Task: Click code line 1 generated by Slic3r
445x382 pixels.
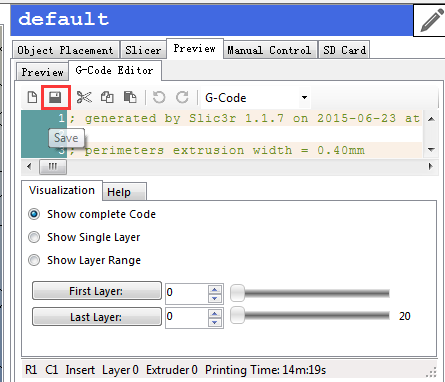Action: [x=244, y=118]
